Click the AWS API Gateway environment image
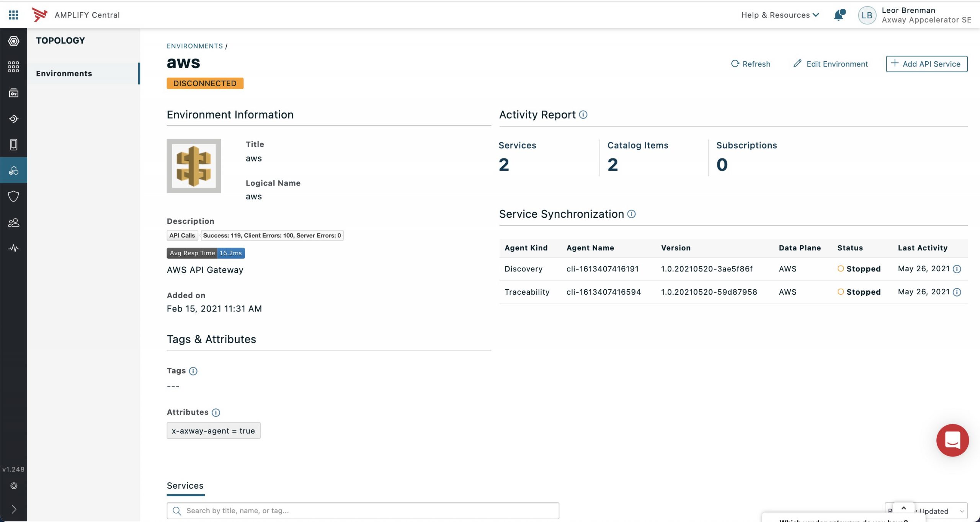The width and height of the screenshot is (980, 522). (x=194, y=166)
